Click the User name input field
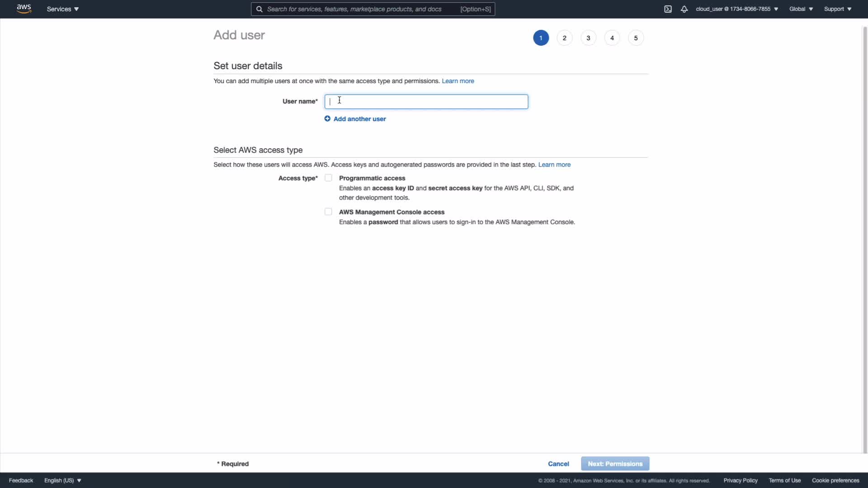This screenshot has height=488, width=868. (x=426, y=102)
